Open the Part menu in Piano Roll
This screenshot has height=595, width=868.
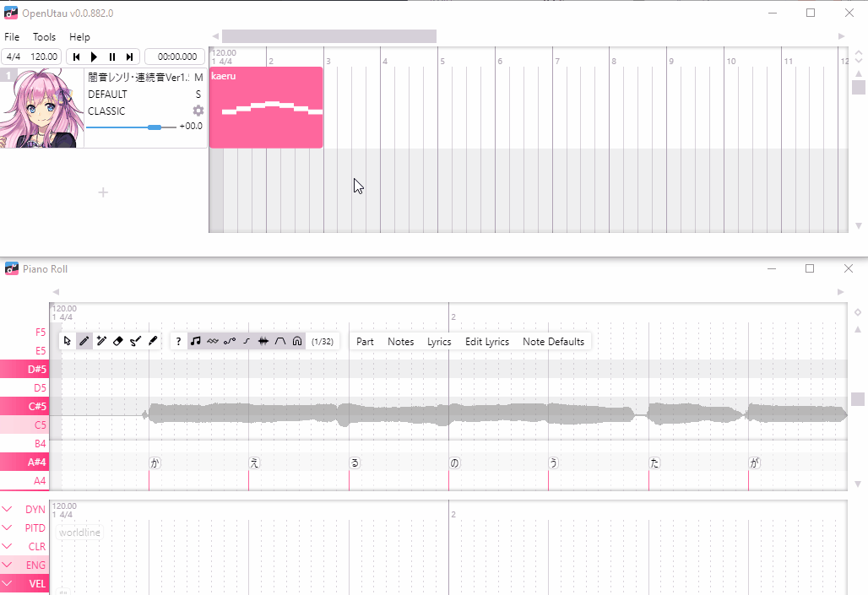[x=365, y=342]
